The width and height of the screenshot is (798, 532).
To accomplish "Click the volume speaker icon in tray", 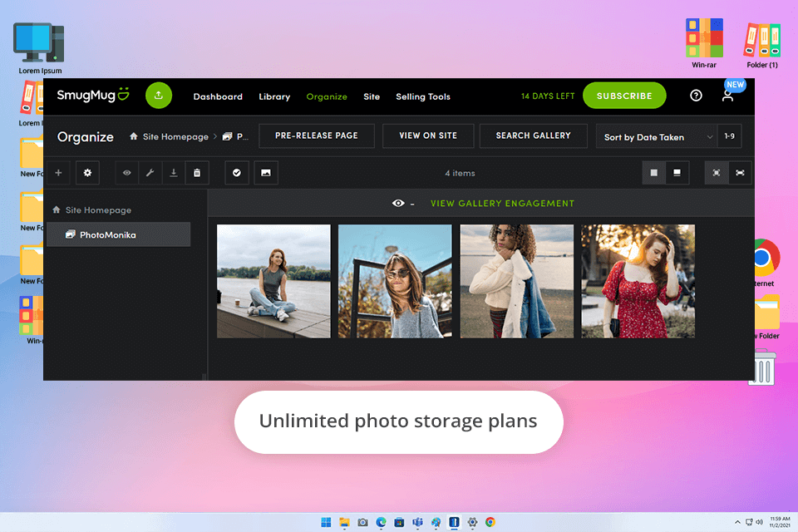I will click(759, 522).
